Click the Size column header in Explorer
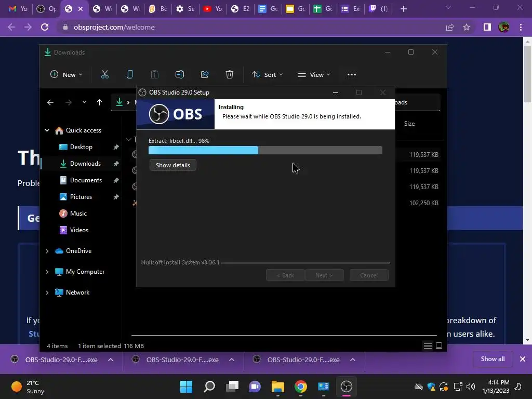The height and width of the screenshot is (399, 532). click(409, 124)
